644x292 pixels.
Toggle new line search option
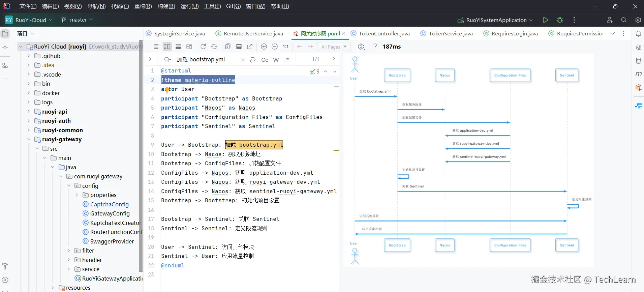(x=252, y=60)
